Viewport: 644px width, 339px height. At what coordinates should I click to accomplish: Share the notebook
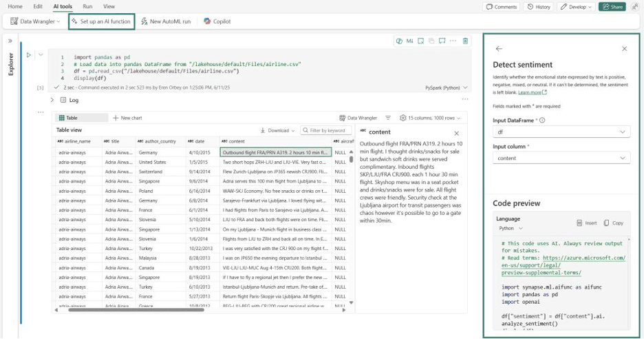(x=612, y=7)
